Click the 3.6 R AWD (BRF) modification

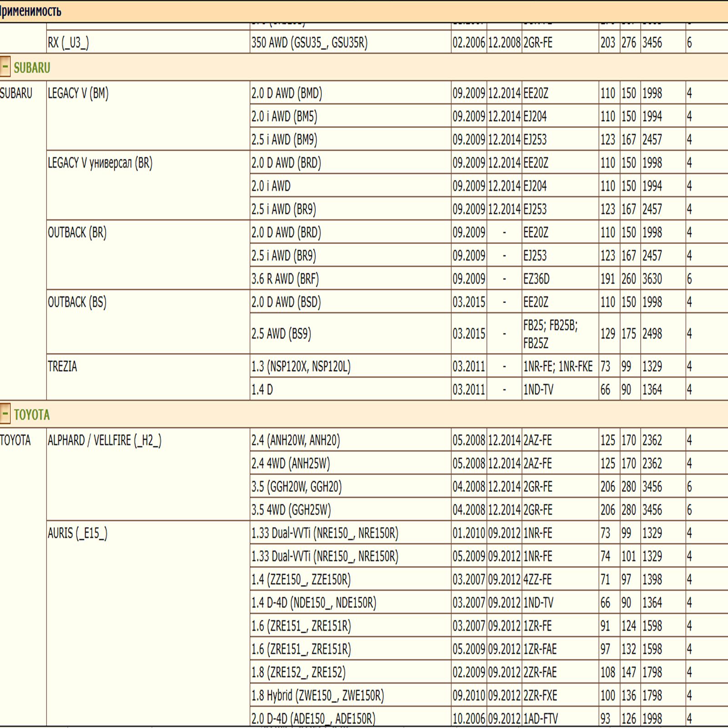(x=285, y=279)
